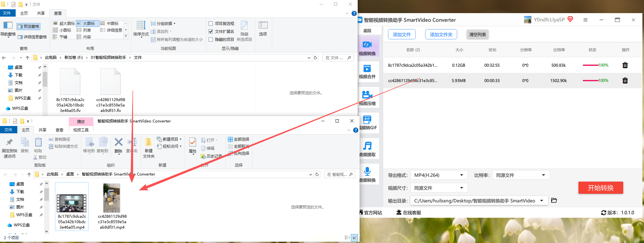
Task: Expand address history dropdown in the 文件 window
Action: [x=309, y=58]
